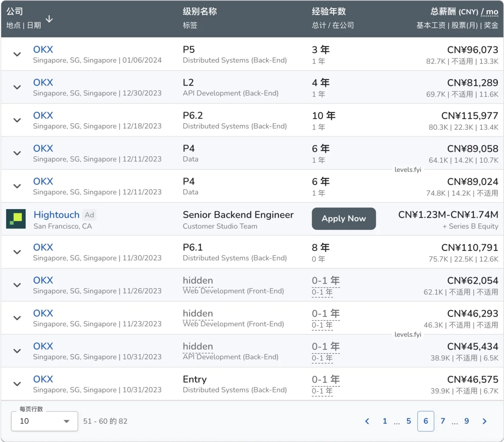Jump to page 5 in pagination

409,421
